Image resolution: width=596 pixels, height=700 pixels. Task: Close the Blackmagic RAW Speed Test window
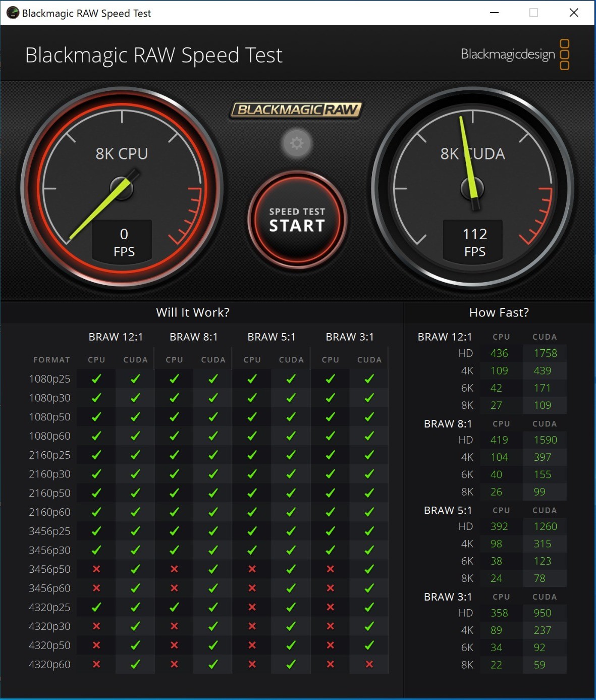tap(574, 13)
